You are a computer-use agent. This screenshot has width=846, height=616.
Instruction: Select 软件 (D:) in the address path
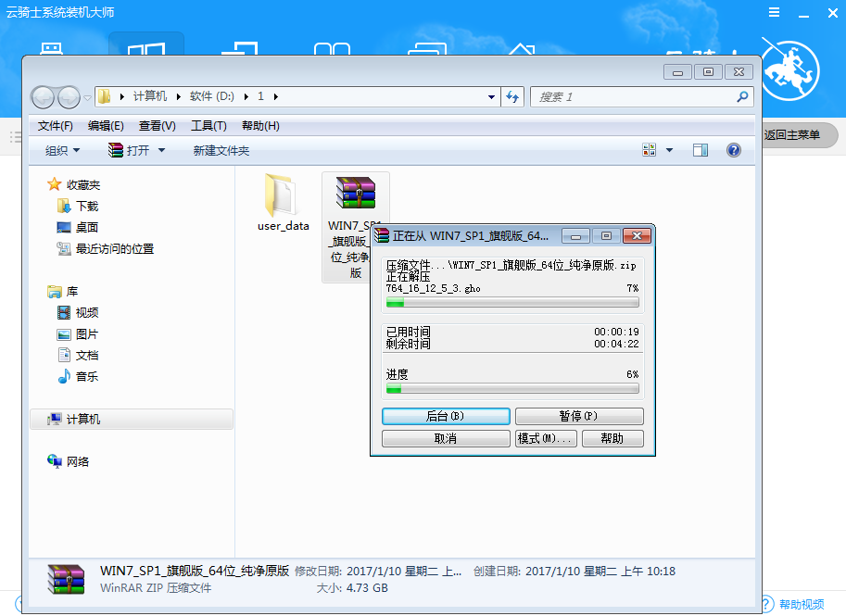click(x=211, y=96)
